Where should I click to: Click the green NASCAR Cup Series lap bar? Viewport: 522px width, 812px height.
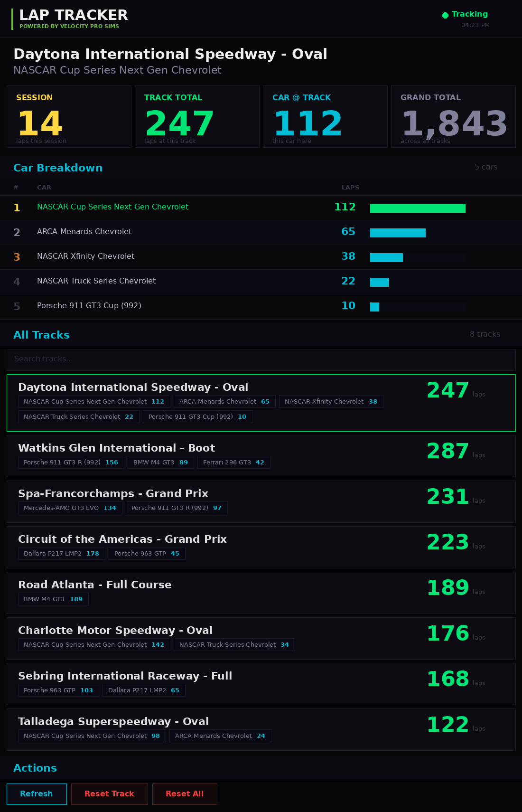(418, 208)
